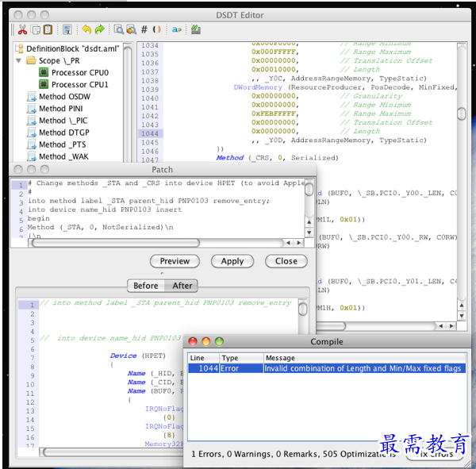476x469 pixels.
Task: Click Apply in the Patch window
Action: point(232,261)
